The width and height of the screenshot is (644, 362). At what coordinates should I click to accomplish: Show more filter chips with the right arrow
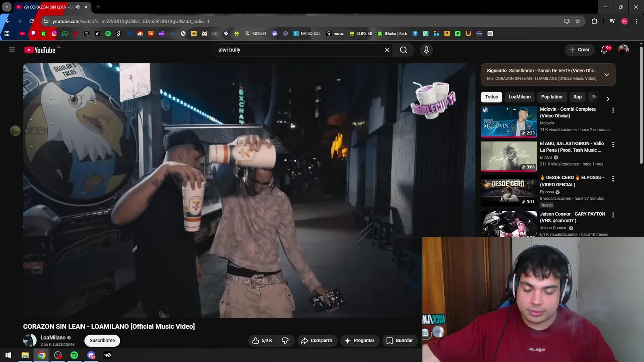click(607, 99)
